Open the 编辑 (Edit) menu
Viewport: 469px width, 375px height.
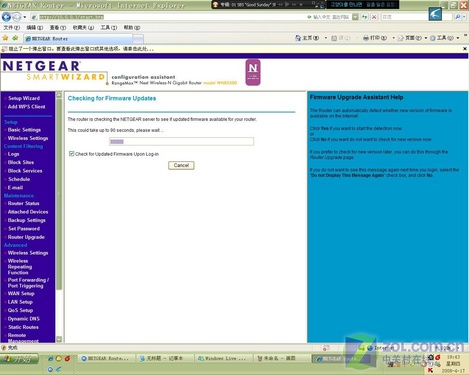click(x=35, y=27)
